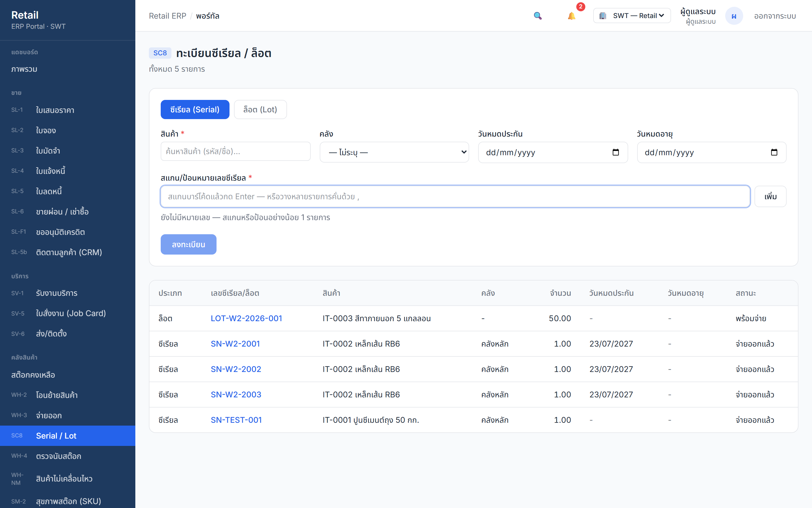Click the SC8 page badge
Viewport: 812px width, 508px height.
(x=160, y=53)
